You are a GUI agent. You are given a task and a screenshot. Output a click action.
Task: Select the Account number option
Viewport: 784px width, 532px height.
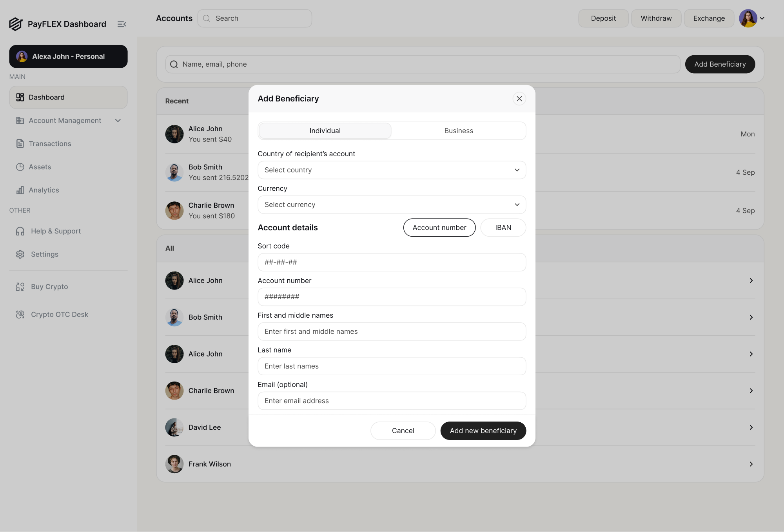coord(439,228)
